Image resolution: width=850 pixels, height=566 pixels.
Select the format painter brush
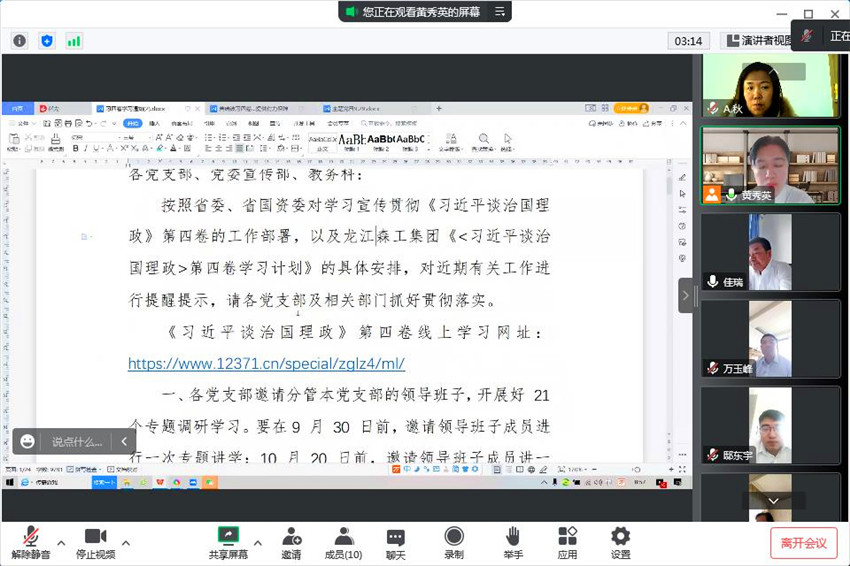coord(55,141)
